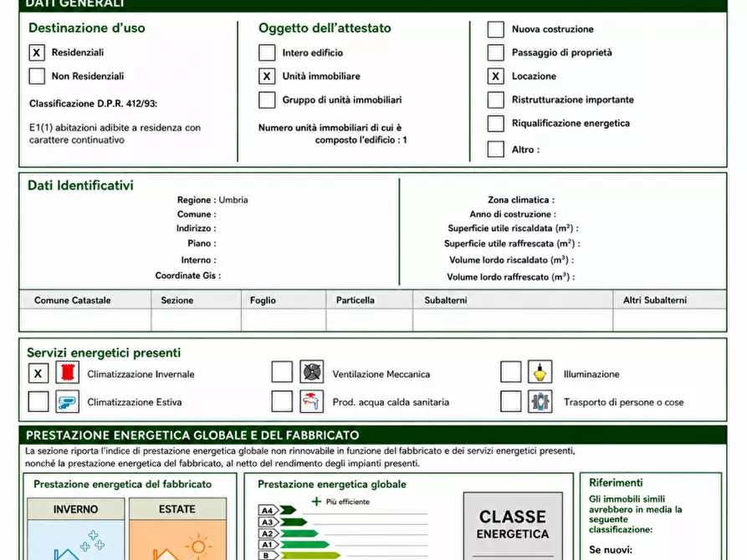Click the elevator icon for Trasporto di persone
The width and height of the screenshot is (747, 560).
coord(540,401)
